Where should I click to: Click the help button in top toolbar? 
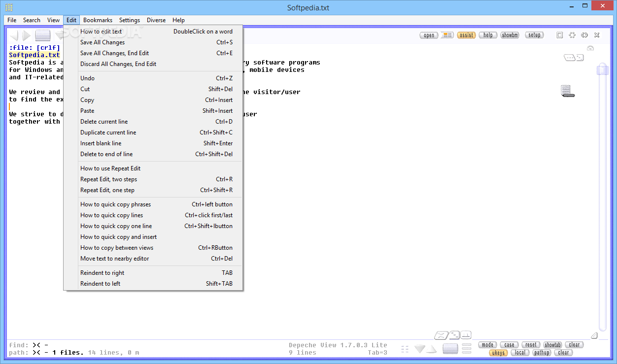pos(488,35)
